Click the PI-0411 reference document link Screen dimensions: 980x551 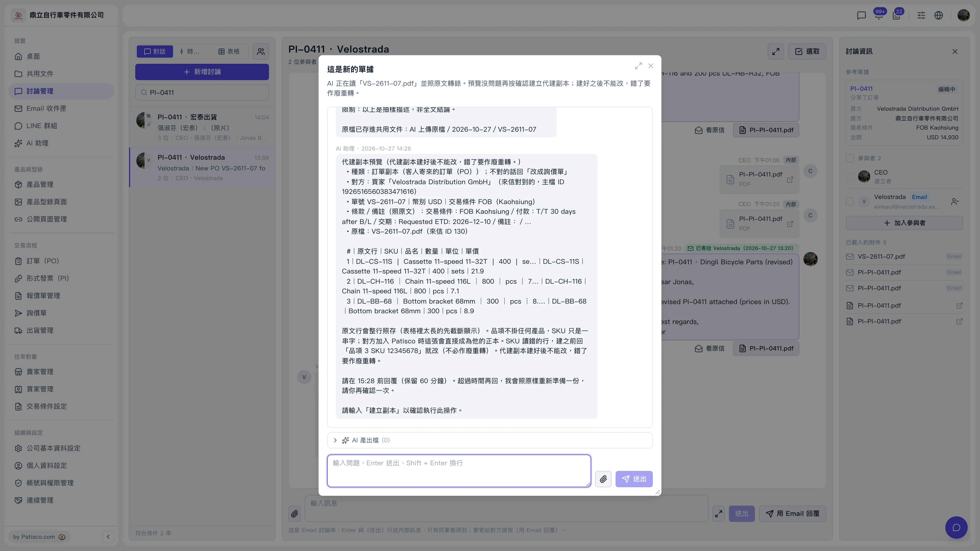[x=861, y=89]
